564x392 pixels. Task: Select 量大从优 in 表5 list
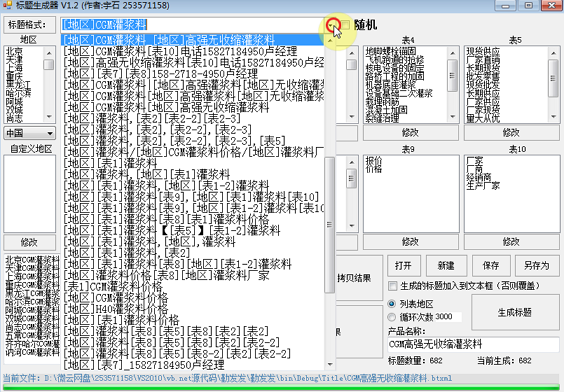(x=483, y=119)
